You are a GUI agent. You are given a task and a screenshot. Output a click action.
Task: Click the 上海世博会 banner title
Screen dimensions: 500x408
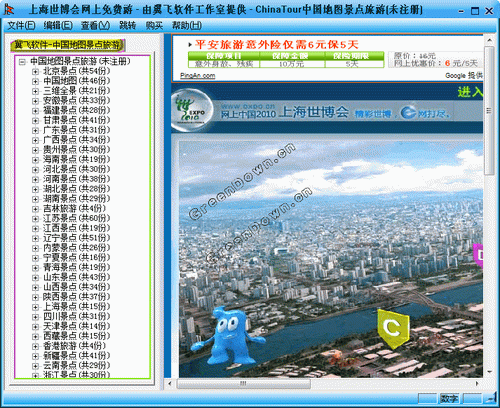[314, 112]
